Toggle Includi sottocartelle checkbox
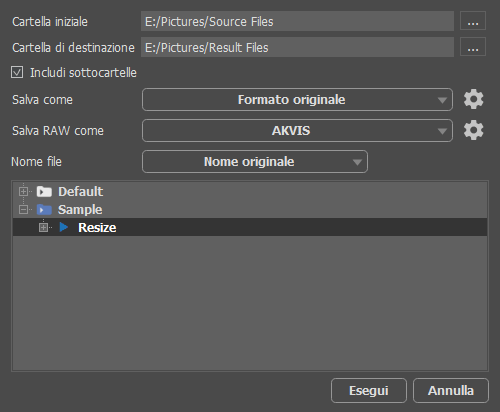Viewport: 500px width, 412px height. coord(17,72)
